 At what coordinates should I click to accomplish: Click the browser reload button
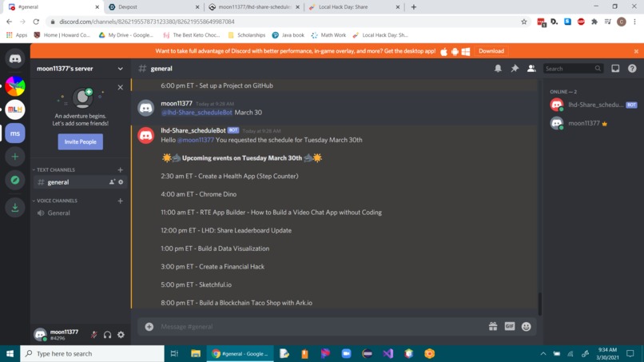[x=36, y=22]
